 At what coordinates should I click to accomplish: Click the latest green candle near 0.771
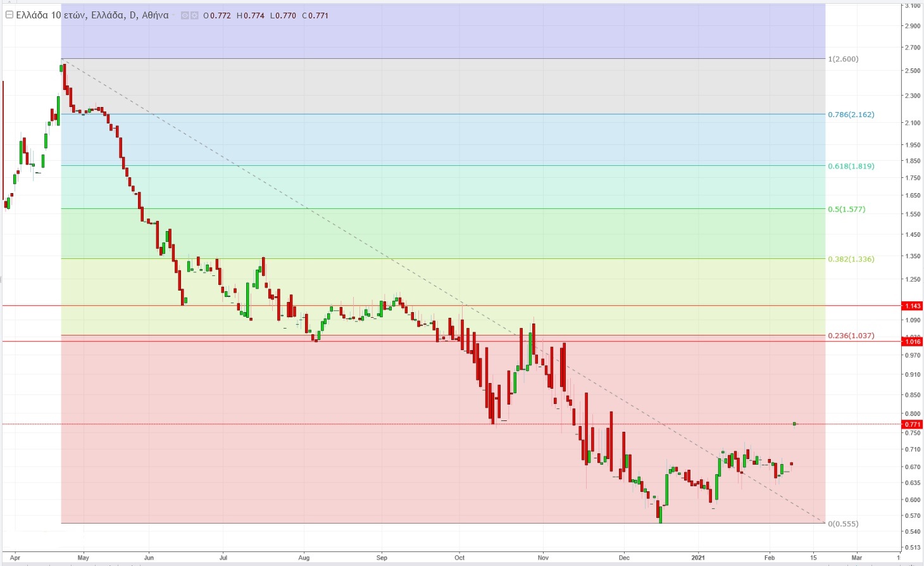794,424
